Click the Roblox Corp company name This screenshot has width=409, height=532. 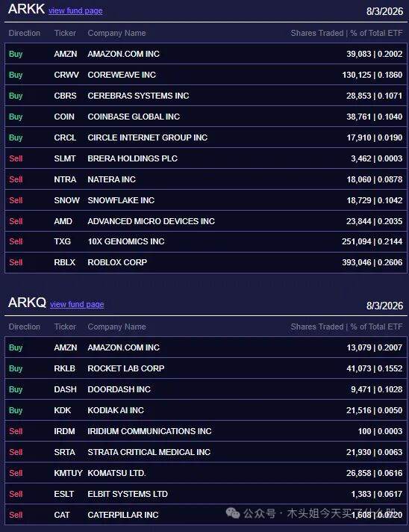coord(117,262)
